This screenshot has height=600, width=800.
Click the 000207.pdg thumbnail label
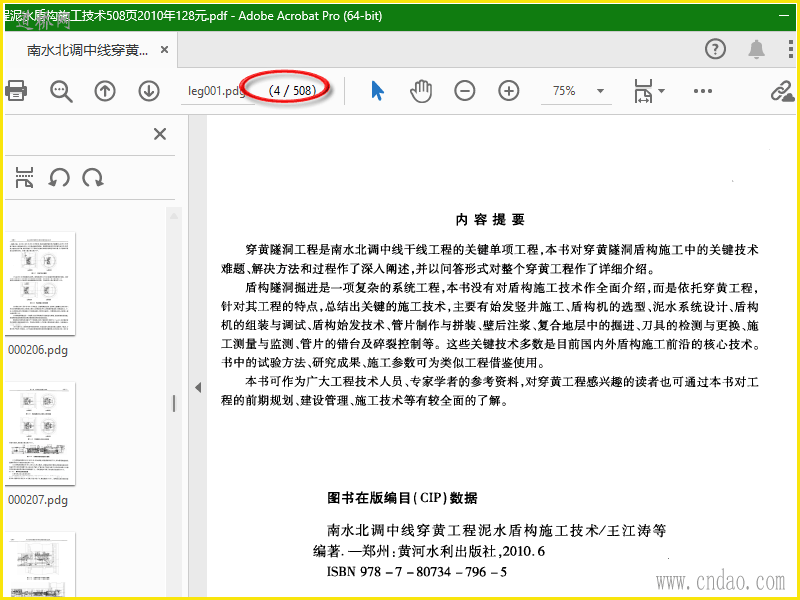tap(38, 500)
